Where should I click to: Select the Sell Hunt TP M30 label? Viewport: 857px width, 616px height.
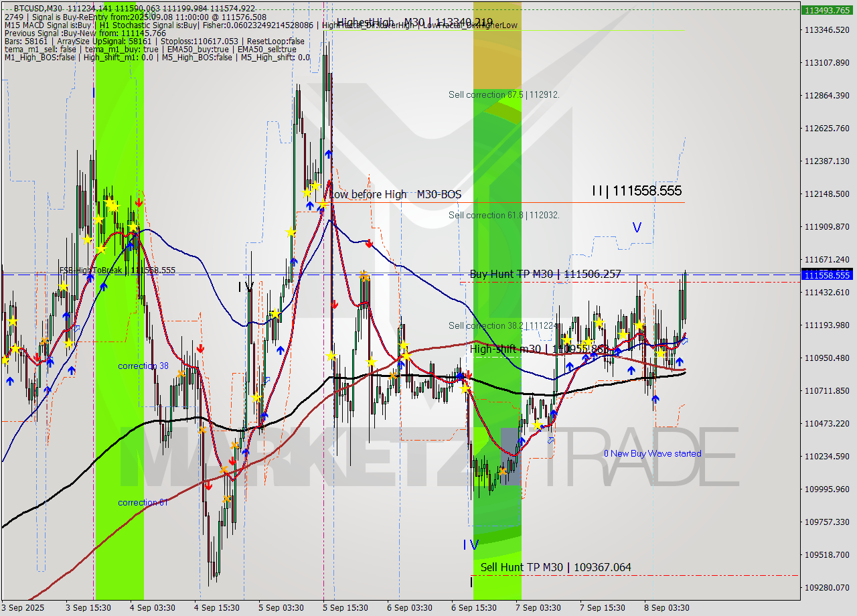pos(555,567)
